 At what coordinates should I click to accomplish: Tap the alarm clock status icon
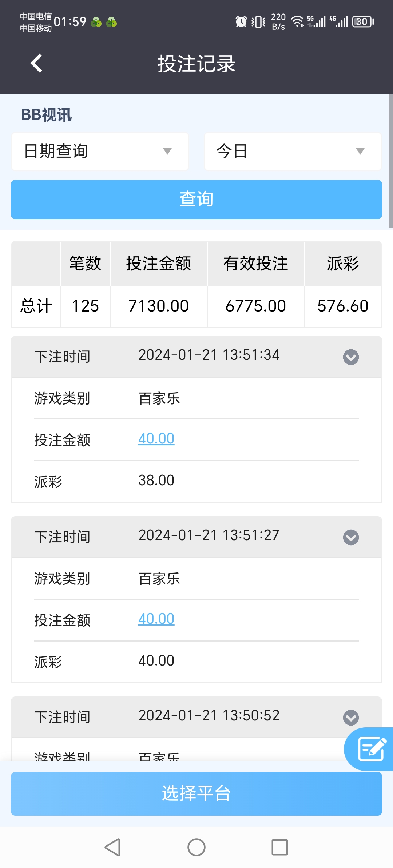point(241,22)
